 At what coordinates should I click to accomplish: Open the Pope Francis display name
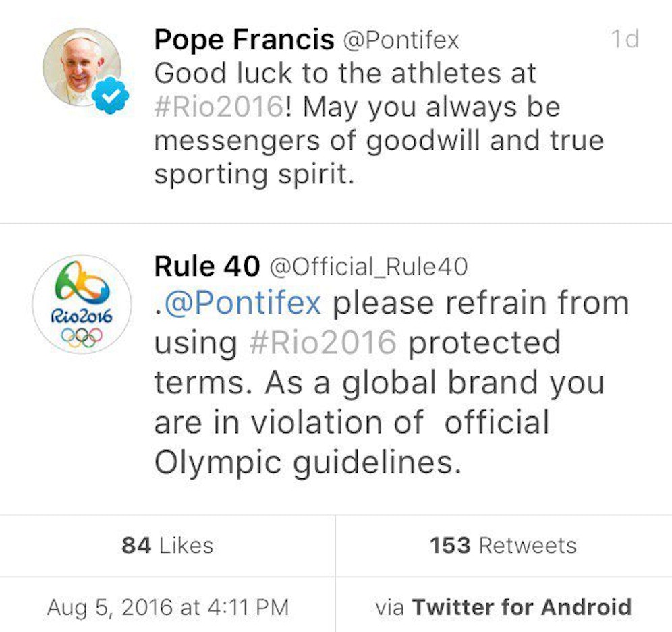[244, 40]
